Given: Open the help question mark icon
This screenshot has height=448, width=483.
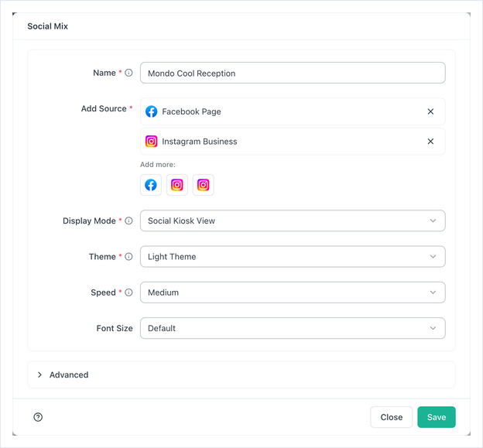Looking at the screenshot, I should 38,417.
